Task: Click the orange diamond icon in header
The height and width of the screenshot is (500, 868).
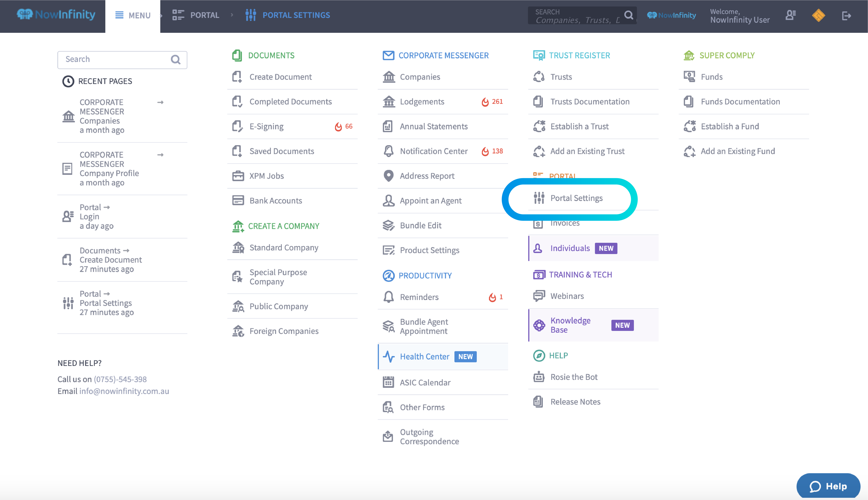Action: [x=818, y=16]
